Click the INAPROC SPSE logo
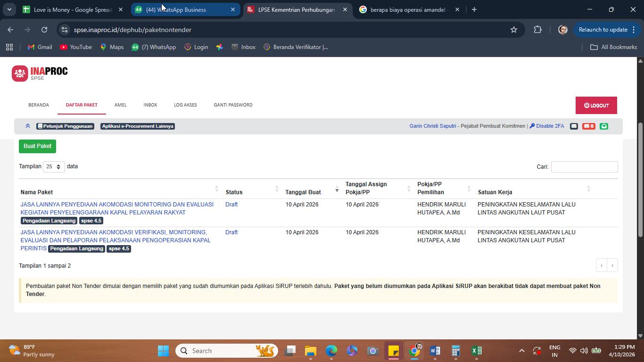This screenshot has width=644, height=362. [x=40, y=73]
